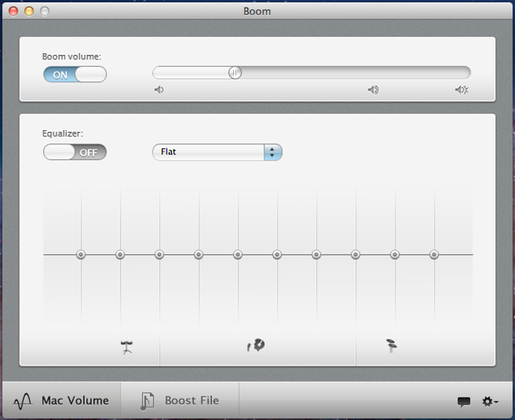Turn off the Boom volume switch
This screenshot has height=420, width=515.
tap(75, 75)
